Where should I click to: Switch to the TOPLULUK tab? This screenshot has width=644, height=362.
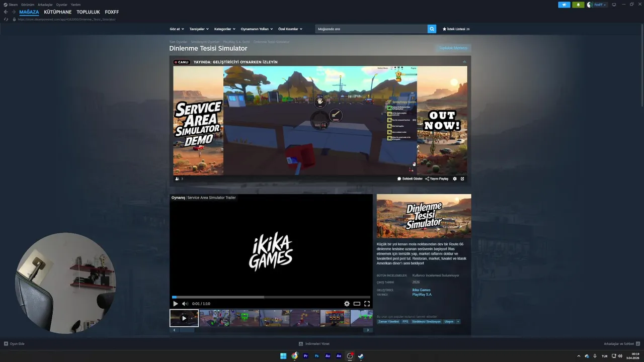(x=88, y=12)
